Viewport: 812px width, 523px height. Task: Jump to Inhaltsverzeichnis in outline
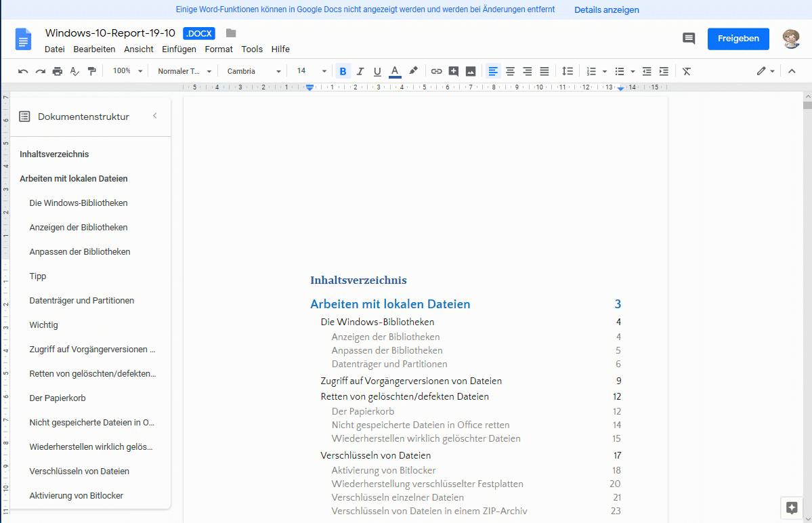pos(54,154)
